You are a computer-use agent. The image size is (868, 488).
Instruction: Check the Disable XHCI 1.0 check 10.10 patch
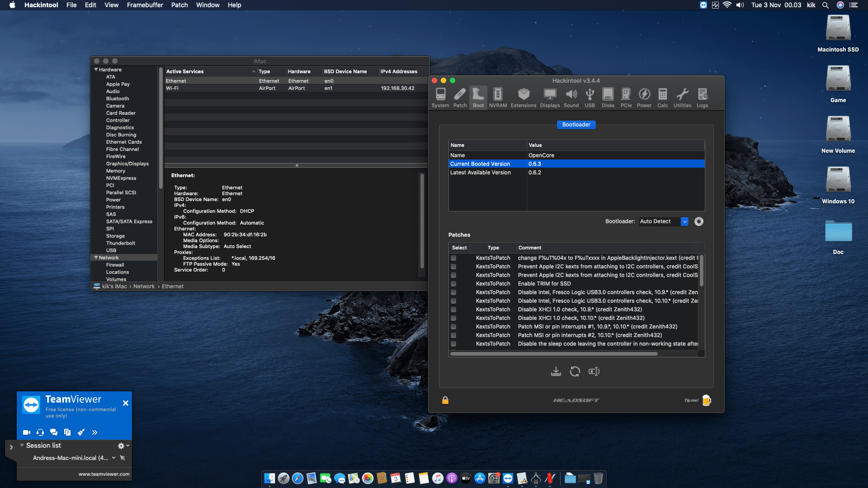pos(453,318)
